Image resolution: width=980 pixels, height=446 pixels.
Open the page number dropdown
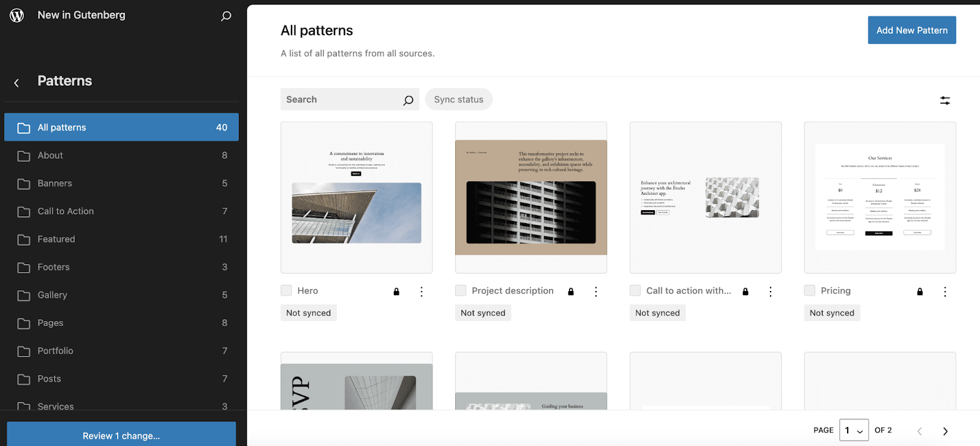[x=854, y=430]
